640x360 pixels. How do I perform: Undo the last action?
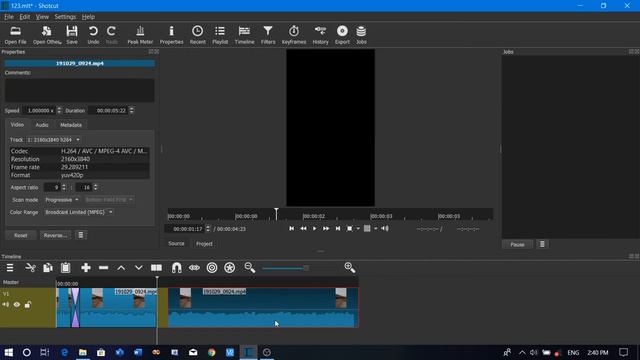point(93,35)
